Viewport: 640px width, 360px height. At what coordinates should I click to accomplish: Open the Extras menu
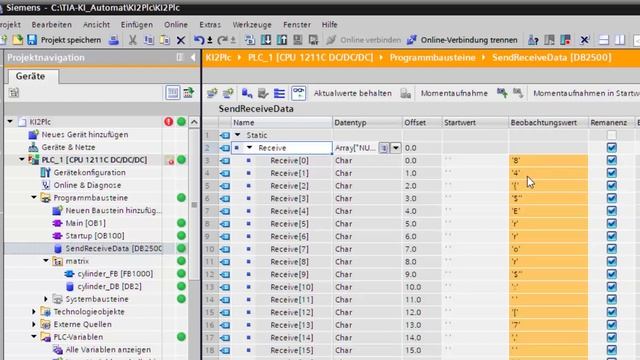tap(210, 24)
